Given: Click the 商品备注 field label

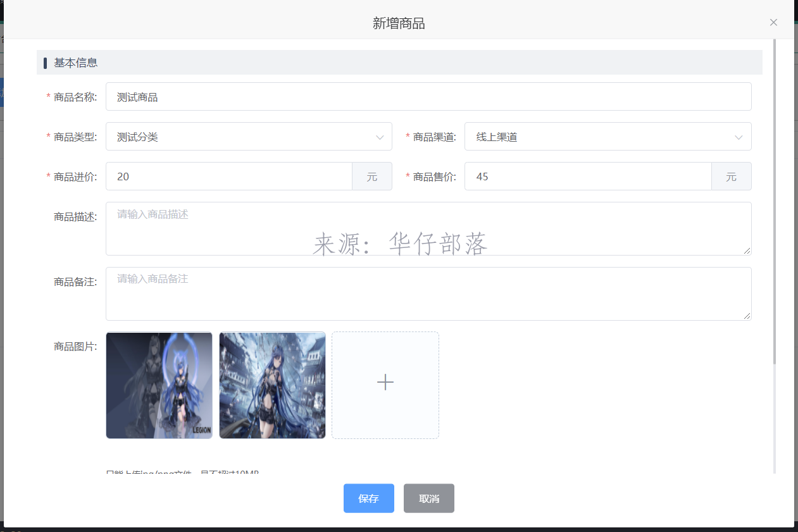Looking at the screenshot, I should [75, 282].
